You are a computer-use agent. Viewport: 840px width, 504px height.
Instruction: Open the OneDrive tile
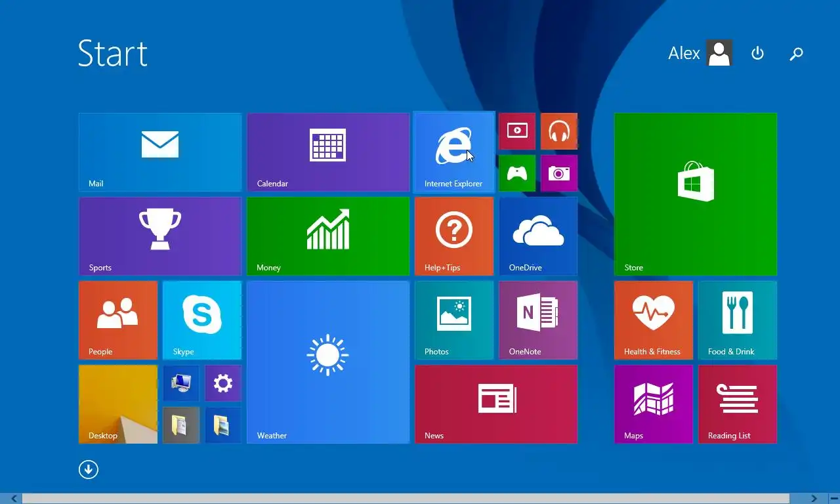coord(538,236)
